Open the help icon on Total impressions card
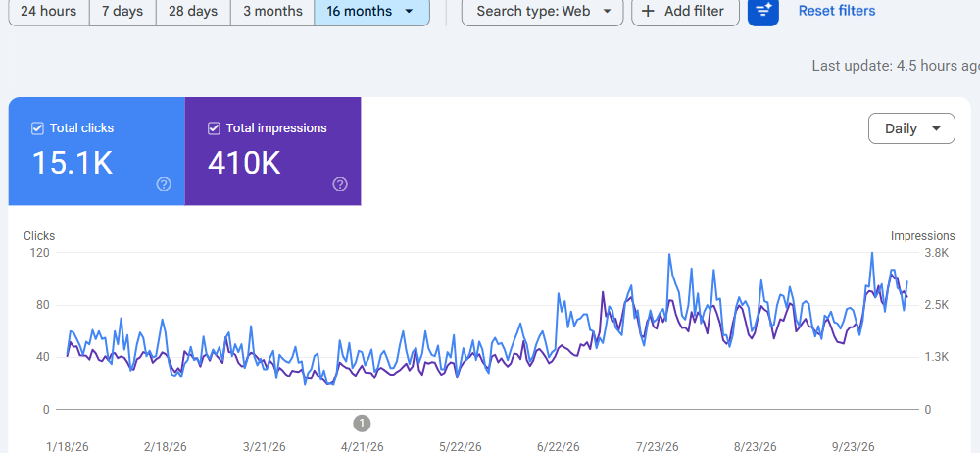 340,184
